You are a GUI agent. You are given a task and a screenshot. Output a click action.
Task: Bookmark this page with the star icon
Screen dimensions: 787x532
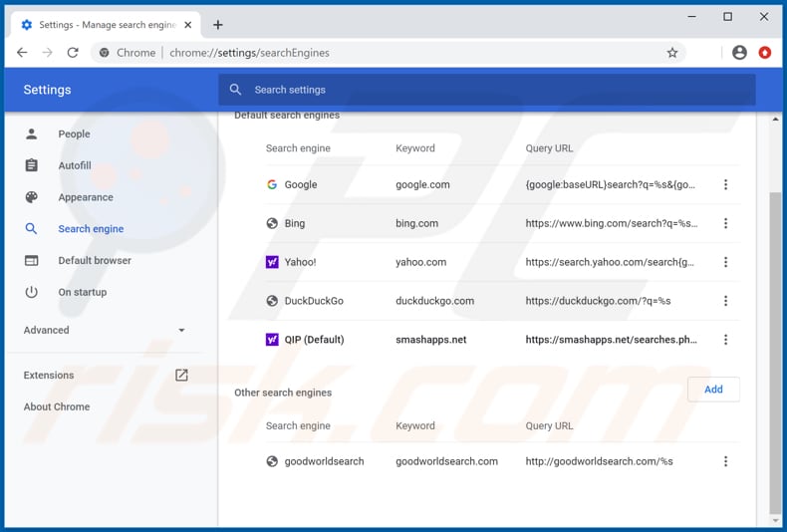(x=672, y=53)
